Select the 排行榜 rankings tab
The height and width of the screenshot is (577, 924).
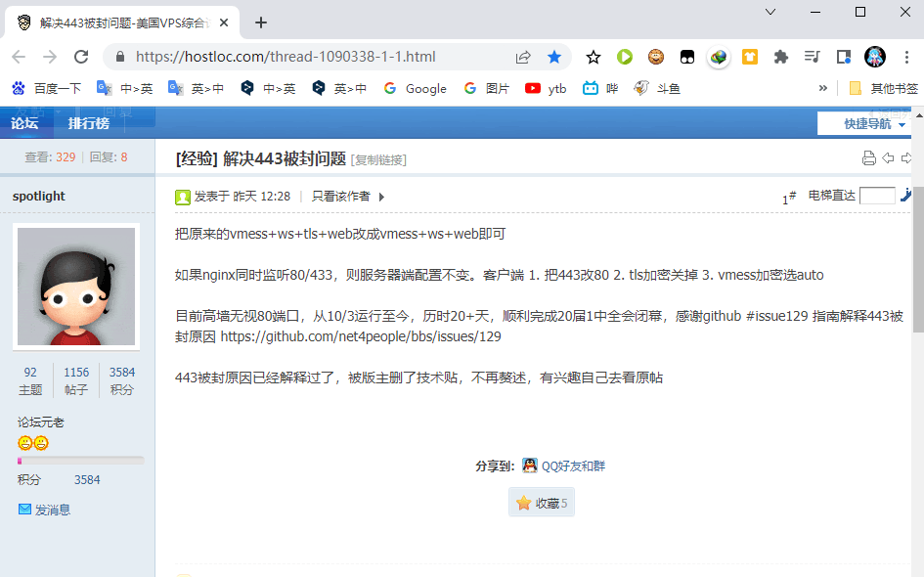pos(89,123)
